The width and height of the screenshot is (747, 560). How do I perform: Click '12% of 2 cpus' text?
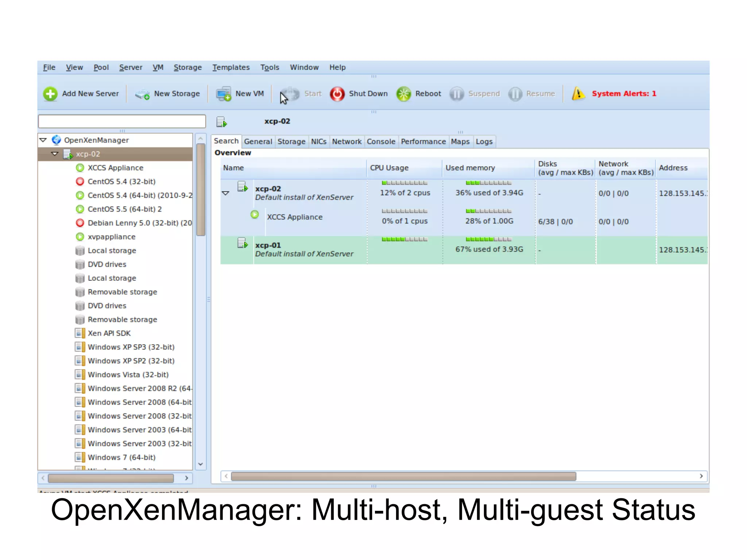(405, 193)
